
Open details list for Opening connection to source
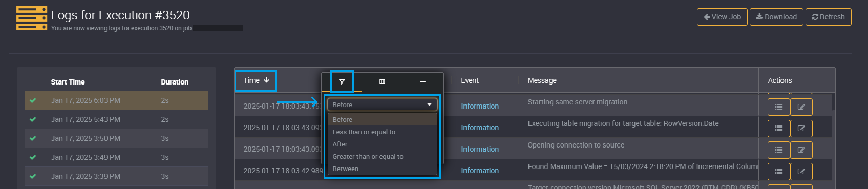coord(778,150)
